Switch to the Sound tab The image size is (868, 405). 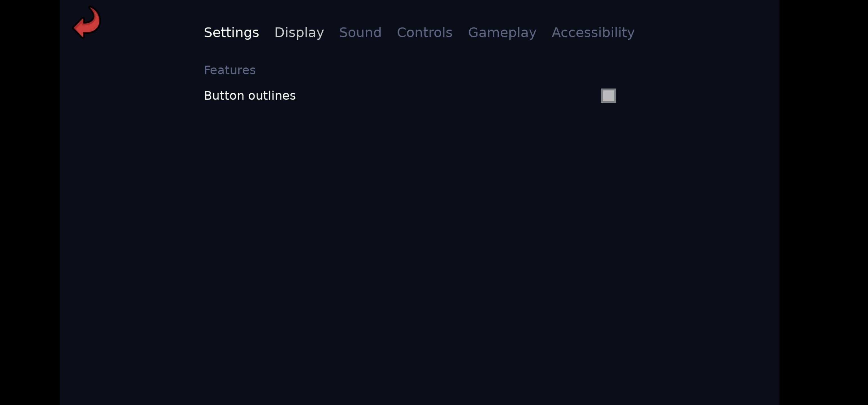point(360,32)
